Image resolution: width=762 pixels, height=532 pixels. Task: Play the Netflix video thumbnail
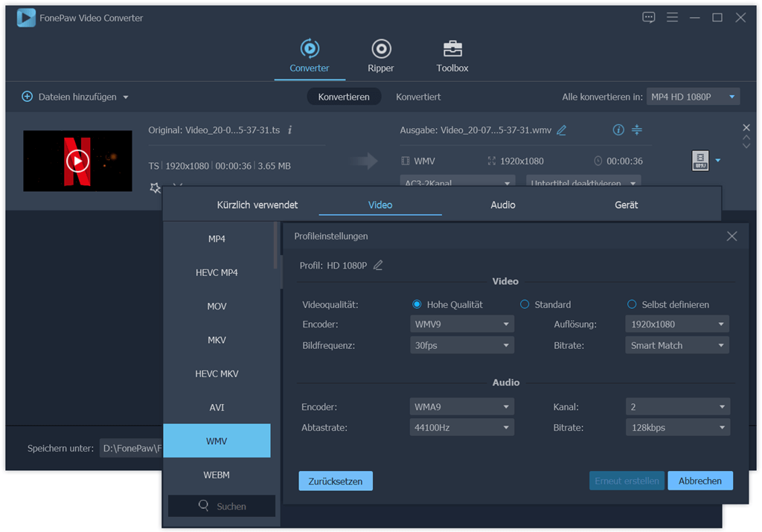point(77,161)
